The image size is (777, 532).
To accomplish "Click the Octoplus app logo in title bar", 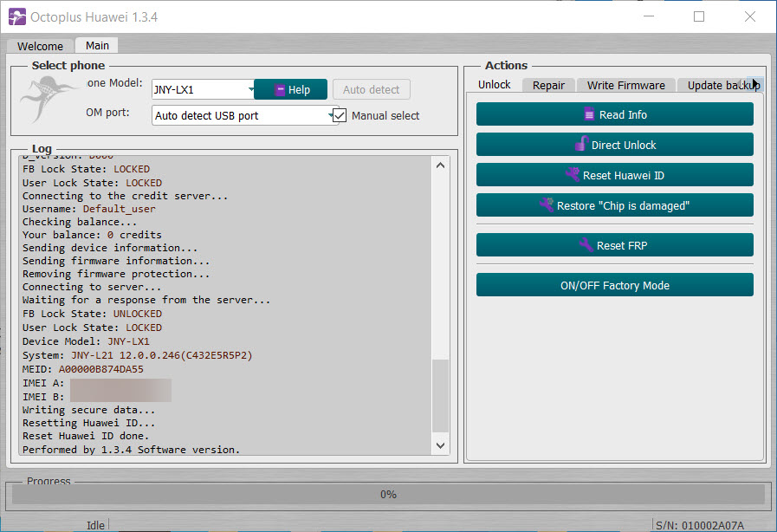I will click(16, 16).
